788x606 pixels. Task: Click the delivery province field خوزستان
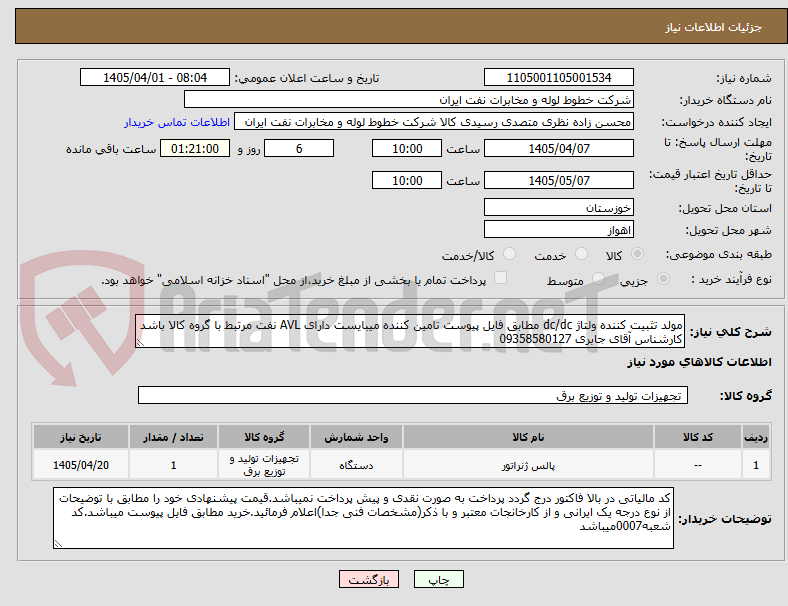tap(559, 208)
